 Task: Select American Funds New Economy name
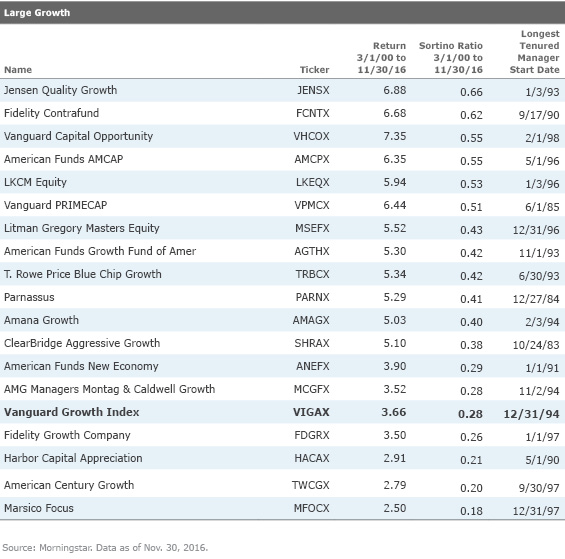(x=81, y=366)
